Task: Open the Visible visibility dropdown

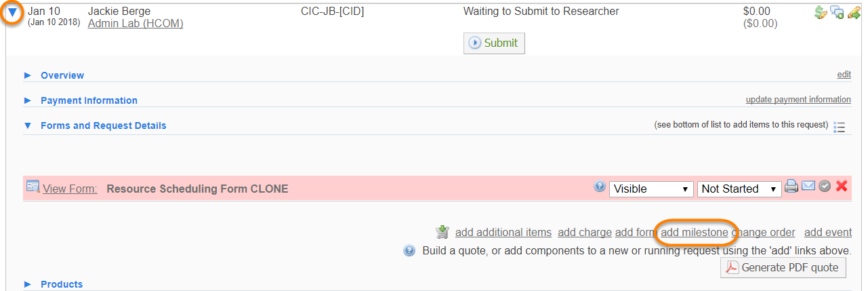Action: (651, 189)
